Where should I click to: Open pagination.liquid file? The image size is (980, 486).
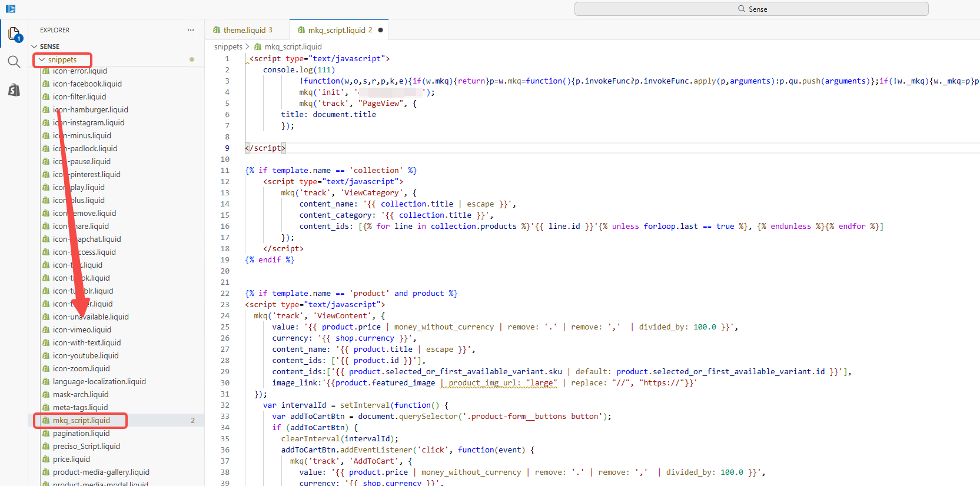click(x=81, y=434)
